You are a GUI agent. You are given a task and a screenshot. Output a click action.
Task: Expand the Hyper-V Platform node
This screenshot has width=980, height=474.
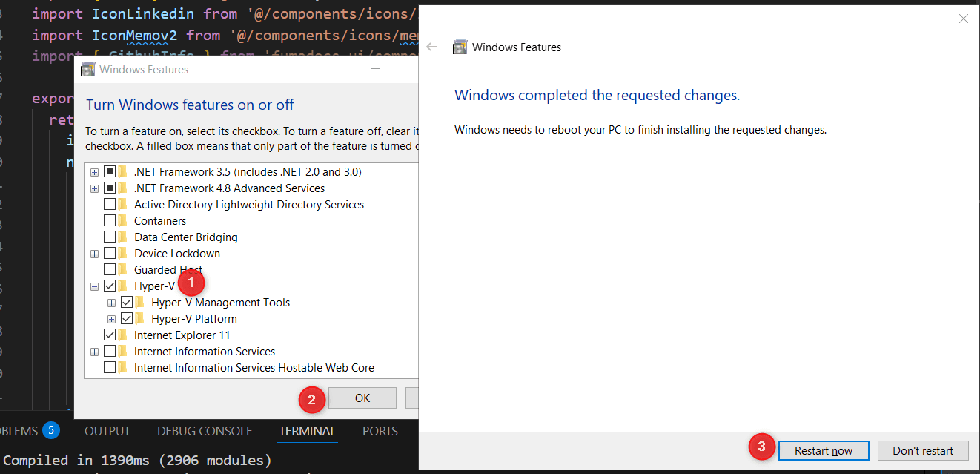point(111,319)
